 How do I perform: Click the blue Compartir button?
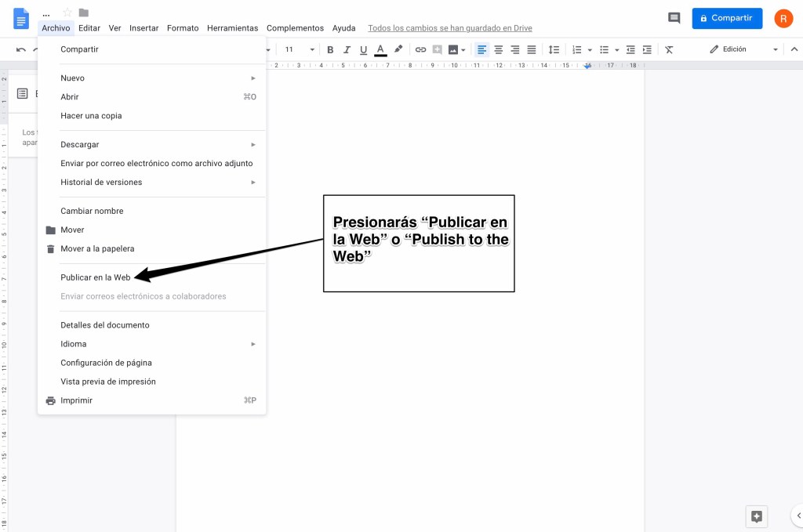click(x=727, y=18)
